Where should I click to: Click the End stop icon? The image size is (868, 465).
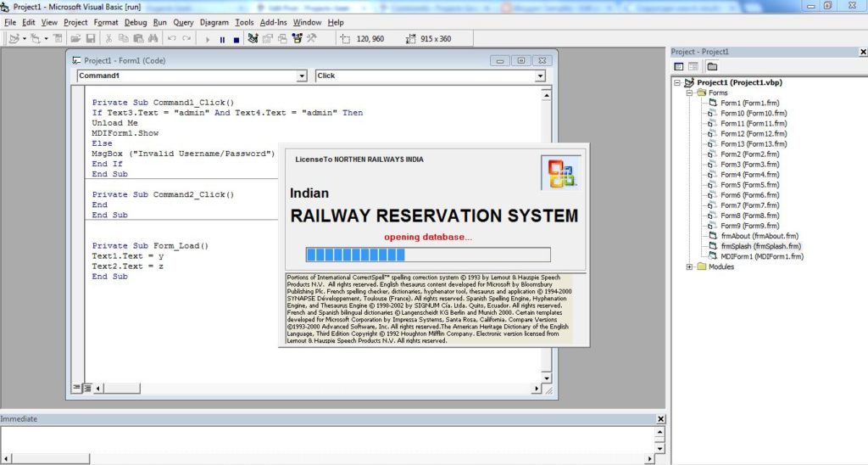[236, 39]
